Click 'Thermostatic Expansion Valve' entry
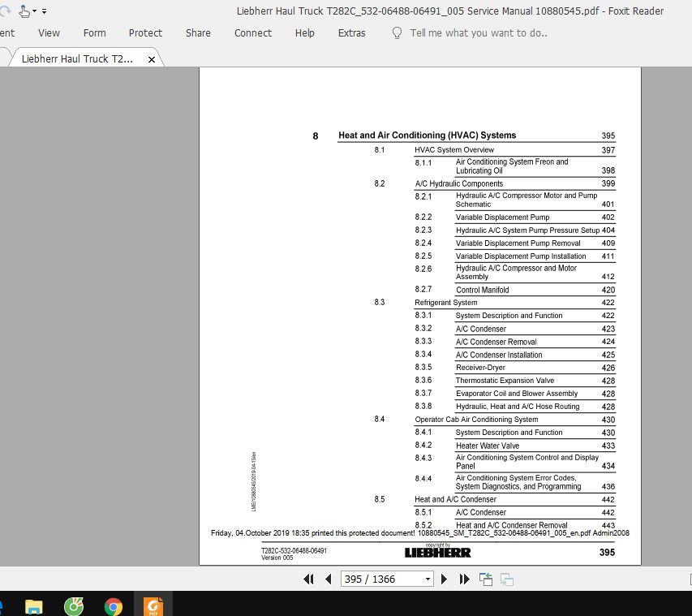Viewport: 692px width, 616px height. pos(505,380)
